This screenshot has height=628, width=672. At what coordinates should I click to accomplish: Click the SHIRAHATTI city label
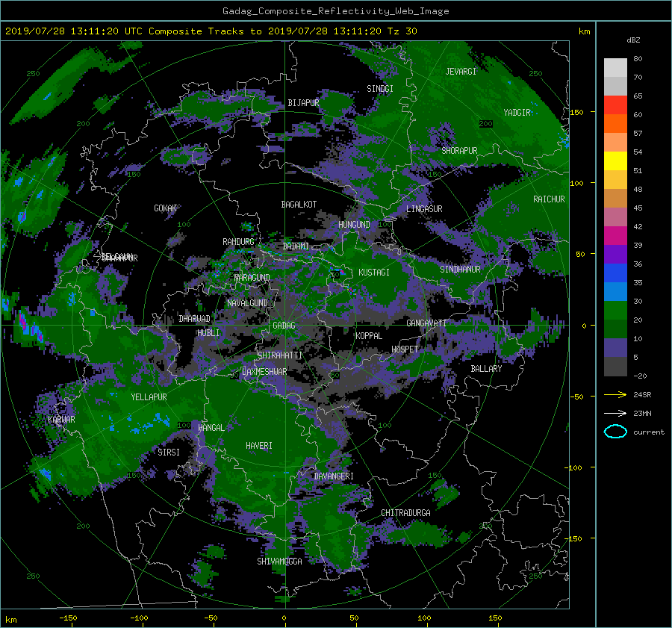click(x=280, y=355)
